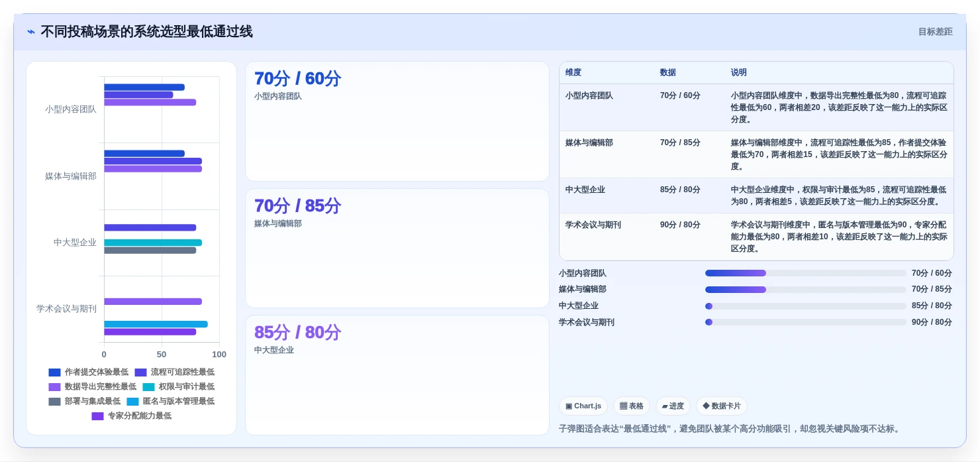
Task: Toggle 部署与集成最低 legend item
Action: pos(84,402)
